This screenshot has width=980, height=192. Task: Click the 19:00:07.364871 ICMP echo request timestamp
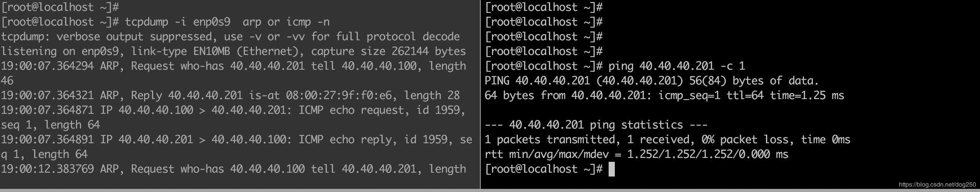[47, 110]
